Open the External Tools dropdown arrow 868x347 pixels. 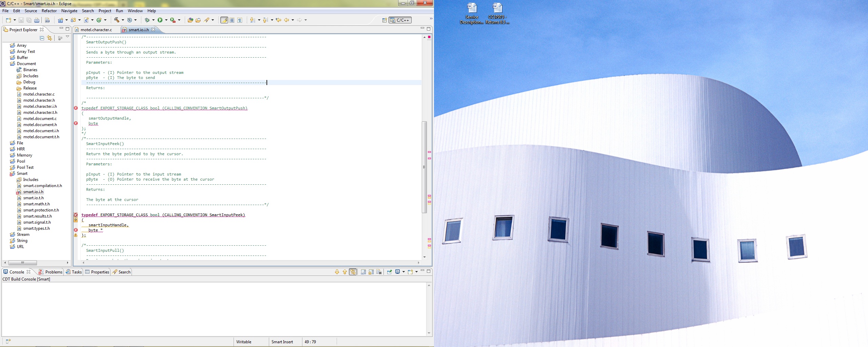pyautogui.click(x=179, y=20)
